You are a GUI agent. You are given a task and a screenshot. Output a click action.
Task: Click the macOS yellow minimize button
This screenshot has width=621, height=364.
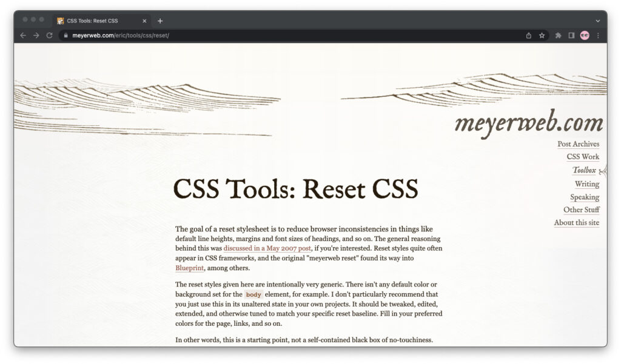click(33, 19)
